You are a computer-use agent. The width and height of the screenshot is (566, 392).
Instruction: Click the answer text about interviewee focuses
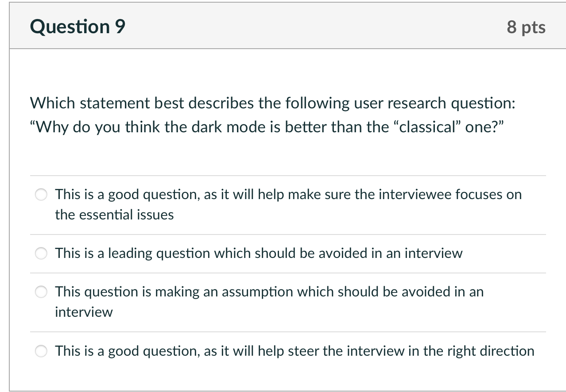[288, 204]
